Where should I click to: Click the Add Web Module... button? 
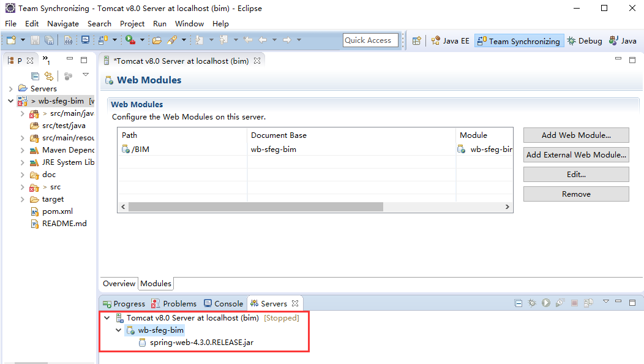tap(575, 135)
